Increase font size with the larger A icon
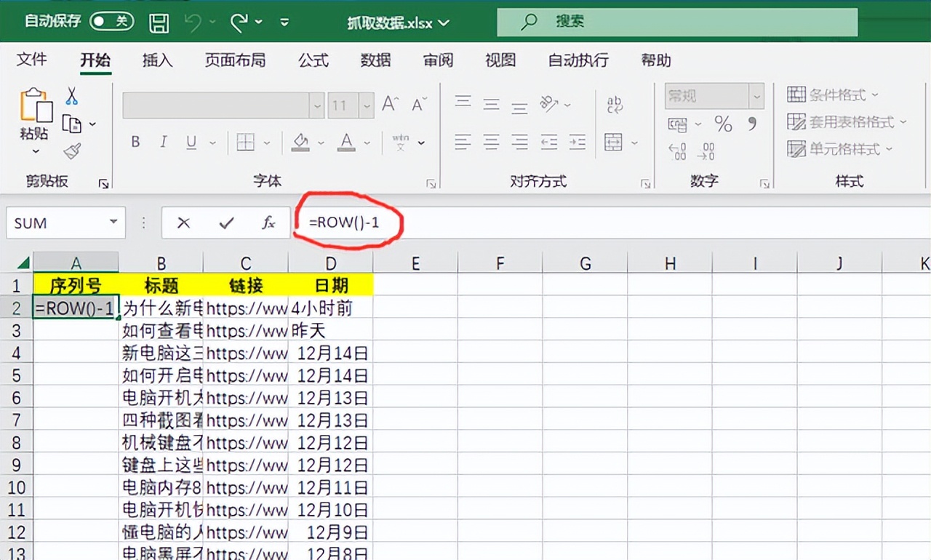The height and width of the screenshot is (560, 931). pyautogui.click(x=391, y=105)
